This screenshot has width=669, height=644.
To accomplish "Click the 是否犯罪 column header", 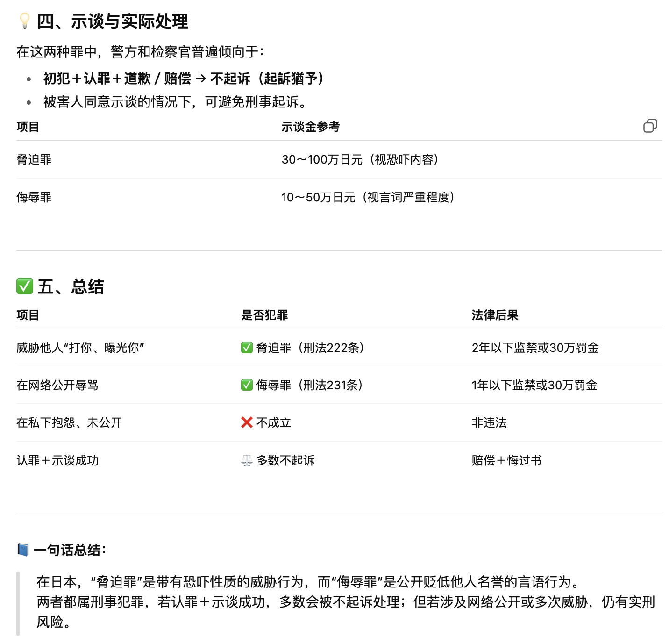I will click(x=264, y=315).
